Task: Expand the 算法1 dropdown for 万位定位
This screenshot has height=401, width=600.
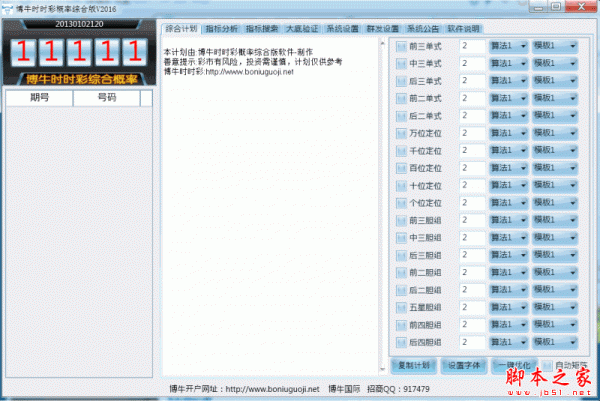Action: coord(509,133)
